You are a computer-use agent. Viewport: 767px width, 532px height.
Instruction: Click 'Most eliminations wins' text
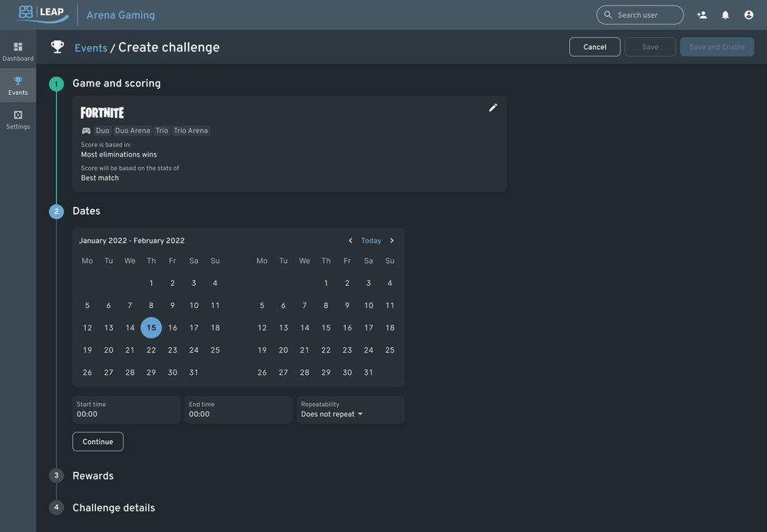click(119, 155)
